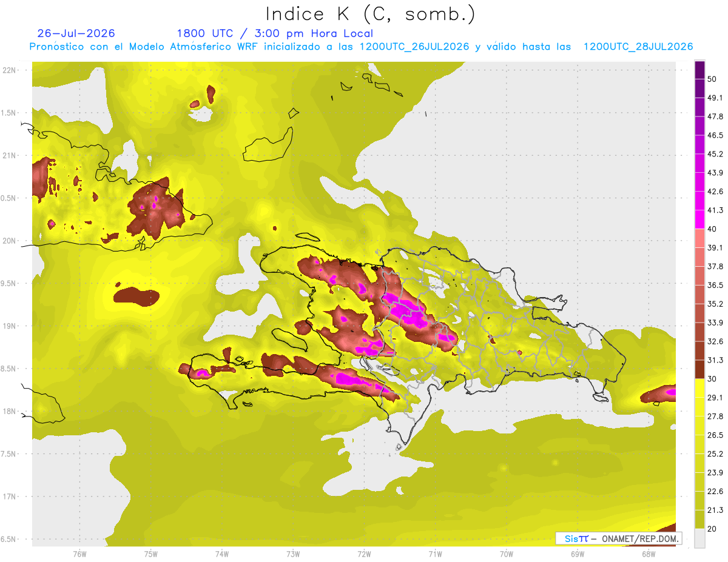Click the colorbar value '23.9'
The width and height of the screenshot is (728, 562).
click(x=715, y=473)
